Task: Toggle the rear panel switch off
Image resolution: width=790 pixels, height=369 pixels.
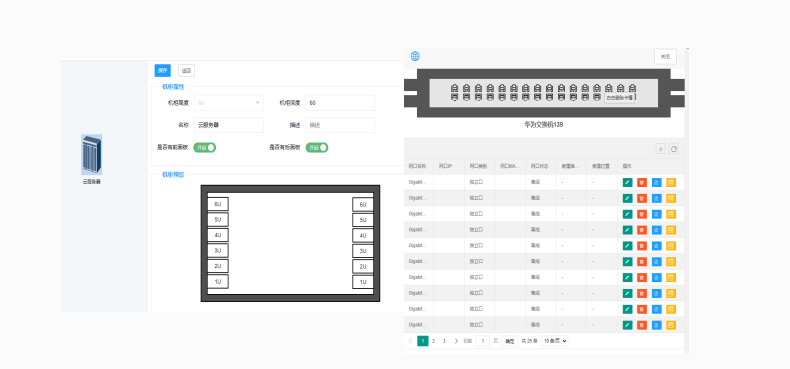Action: [317, 147]
